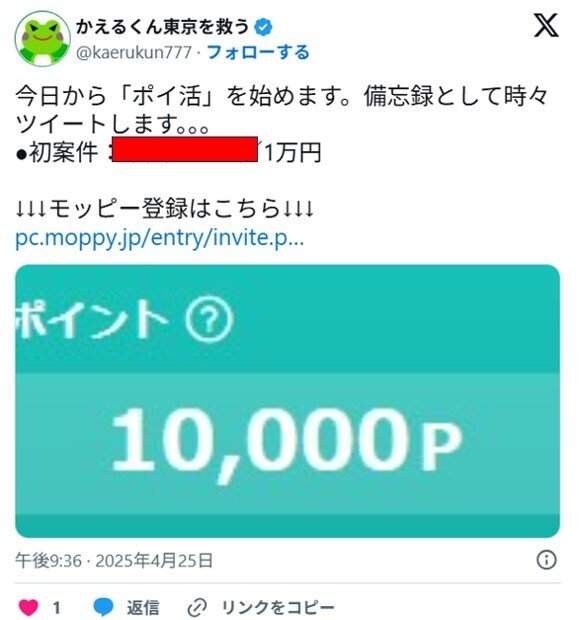Open display name かえるくん東京を救う

(163, 27)
